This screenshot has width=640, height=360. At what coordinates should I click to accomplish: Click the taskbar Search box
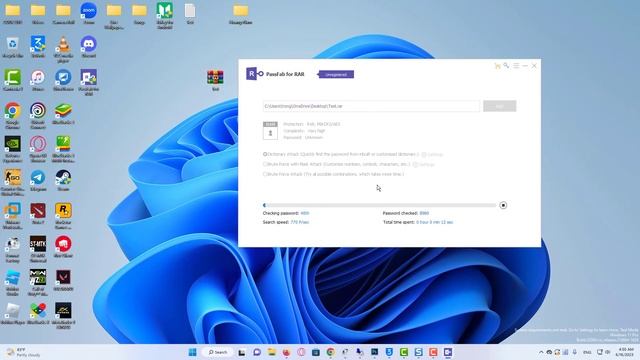pos(218,352)
